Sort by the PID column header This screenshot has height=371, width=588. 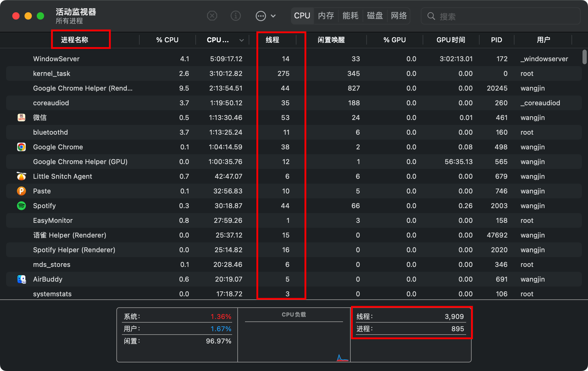(x=496, y=40)
